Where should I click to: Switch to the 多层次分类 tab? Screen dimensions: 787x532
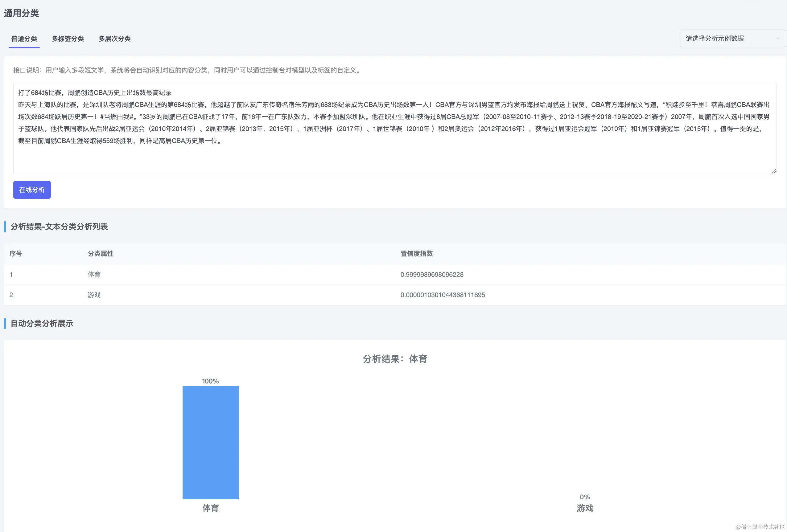114,39
